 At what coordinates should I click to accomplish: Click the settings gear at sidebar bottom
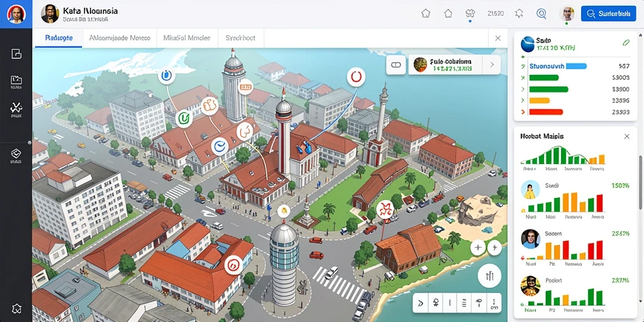(x=16, y=308)
